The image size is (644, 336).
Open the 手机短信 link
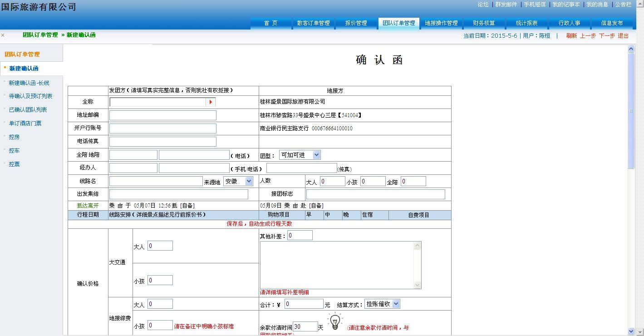pyautogui.click(x=535, y=5)
